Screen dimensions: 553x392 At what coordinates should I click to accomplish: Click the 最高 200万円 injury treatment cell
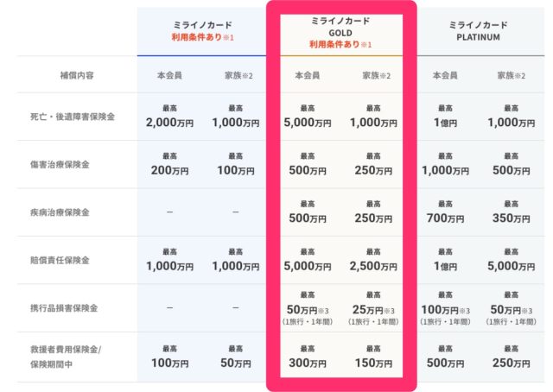tap(169, 165)
